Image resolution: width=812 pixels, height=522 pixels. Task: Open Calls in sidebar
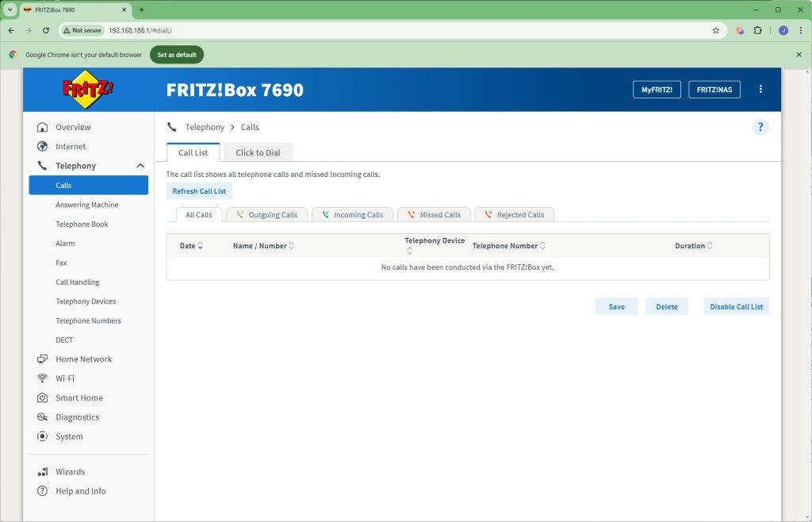pyautogui.click(x=89, y=186)
